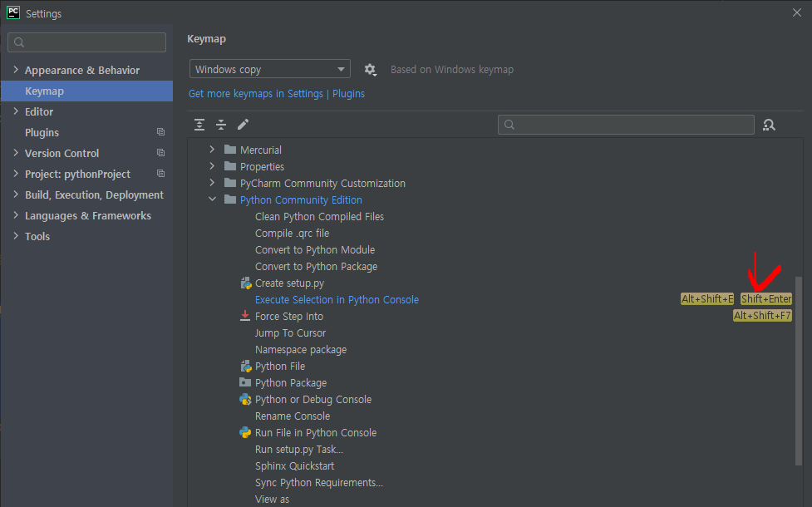Image resolution: width=812 pixels, height=507 pixels.
Task: Open the Editor settings page
Action: (39, 112)
